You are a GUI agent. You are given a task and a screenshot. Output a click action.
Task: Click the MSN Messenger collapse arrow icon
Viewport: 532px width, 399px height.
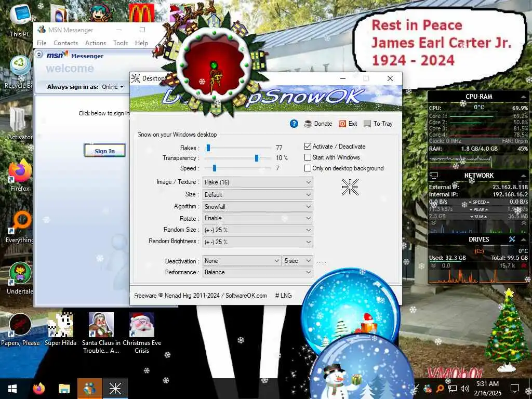tap(39, 54)
